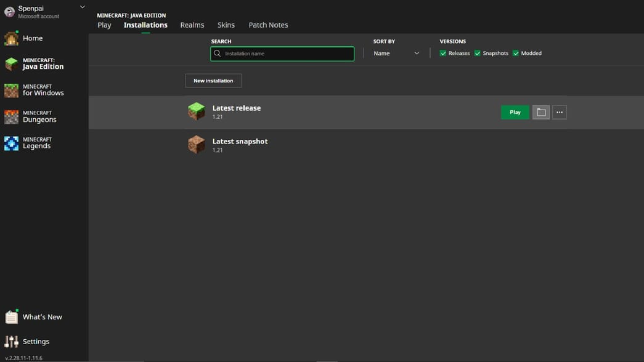Expand the Sort By Name dropdown
This screenshot has width=644, height=362.
[x=396, y=54]
